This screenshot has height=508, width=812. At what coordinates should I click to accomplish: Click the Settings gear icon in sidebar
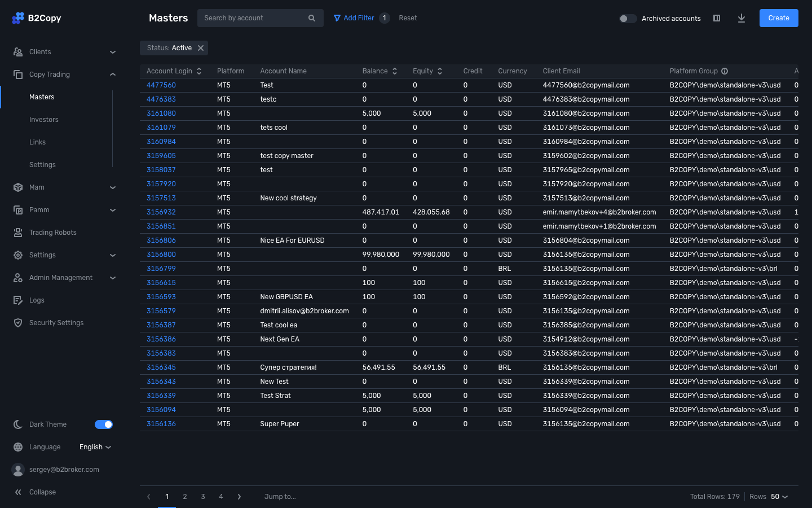coord(18,255)
